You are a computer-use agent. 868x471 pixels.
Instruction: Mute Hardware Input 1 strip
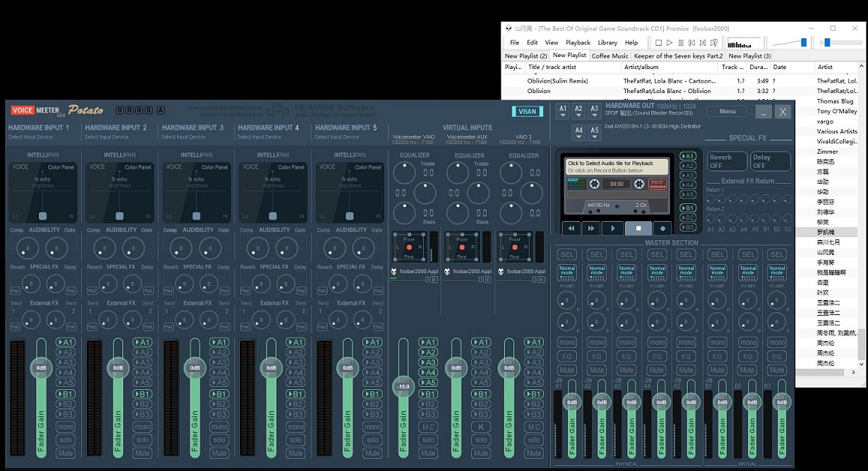click(65, 453)
